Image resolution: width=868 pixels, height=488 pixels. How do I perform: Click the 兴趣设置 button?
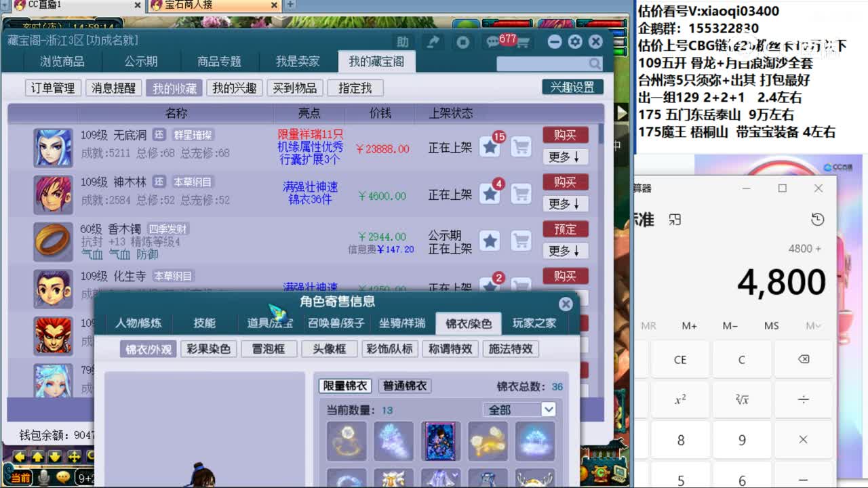click(x=574, y=87)
